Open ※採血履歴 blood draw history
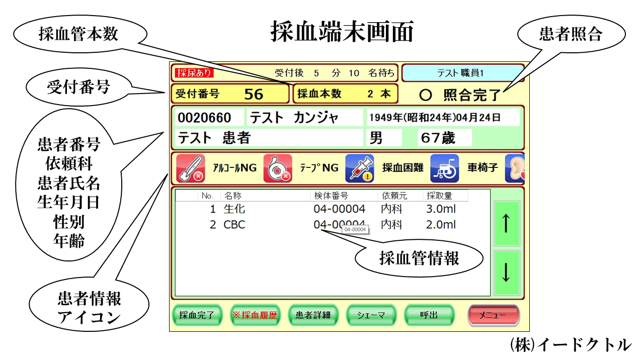Screen dimensions: 644x362 click(x=255, y=315)
